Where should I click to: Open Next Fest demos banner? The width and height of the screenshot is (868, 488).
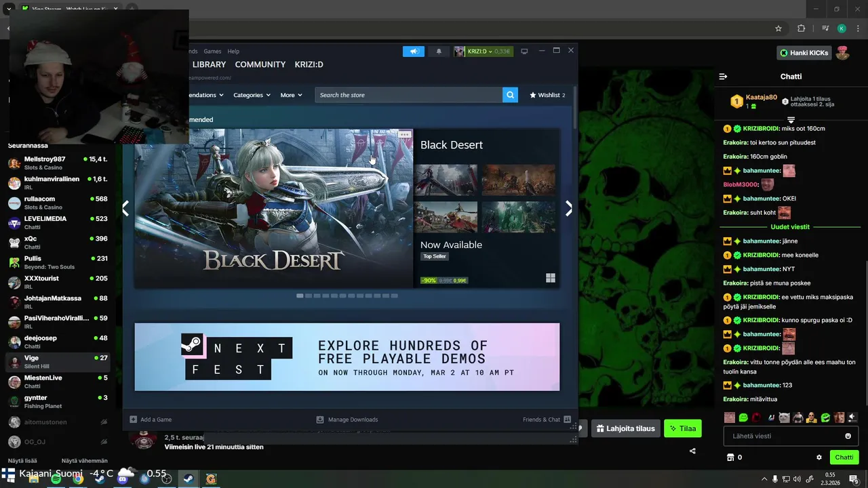tap(347, 357)
